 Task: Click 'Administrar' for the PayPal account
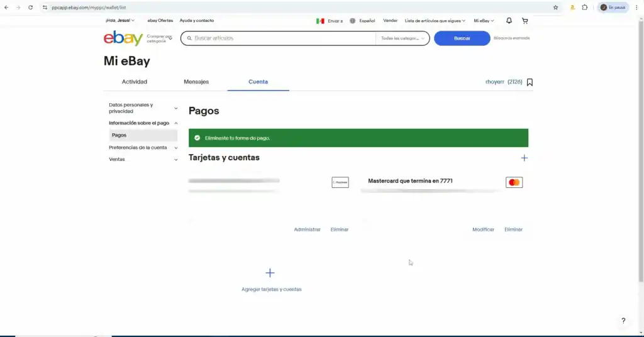pos(307,229)
